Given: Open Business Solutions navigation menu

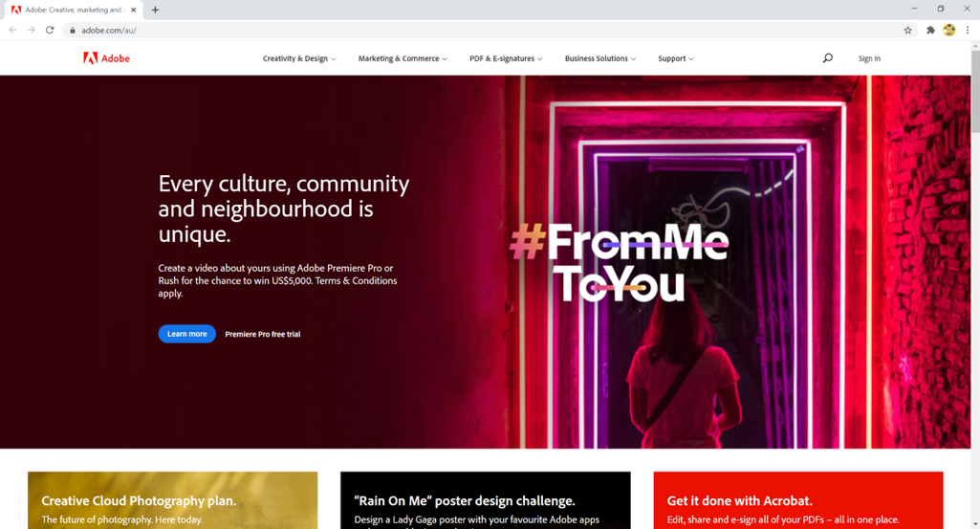Looking at the screenshot, I should point(600,58).
